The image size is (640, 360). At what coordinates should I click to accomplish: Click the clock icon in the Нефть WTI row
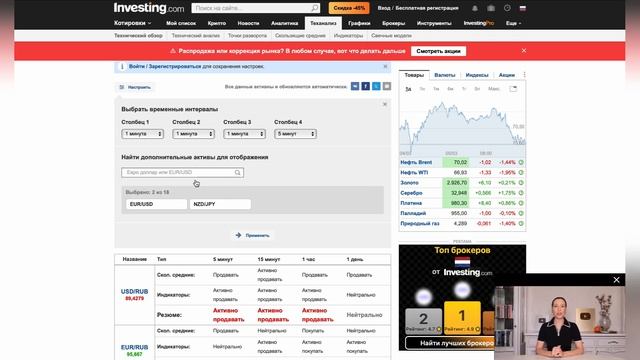tap(521, 173)
